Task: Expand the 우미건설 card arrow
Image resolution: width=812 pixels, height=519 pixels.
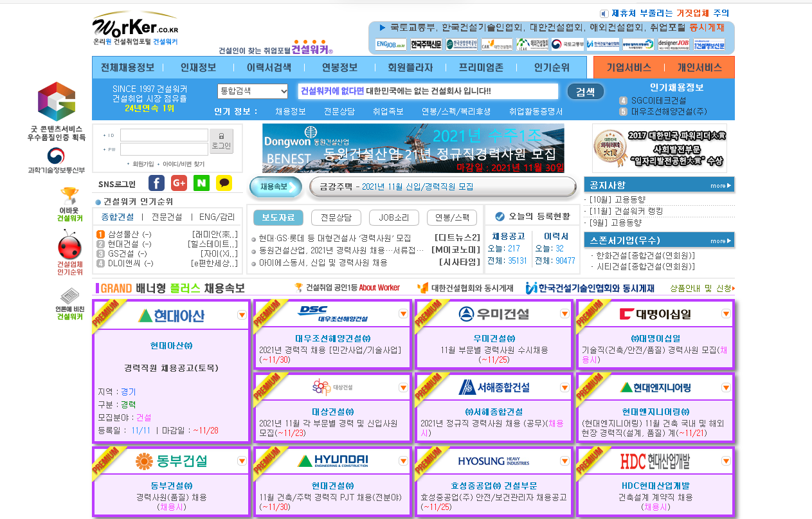Action: pyautogui.click(x=564, y=314)
